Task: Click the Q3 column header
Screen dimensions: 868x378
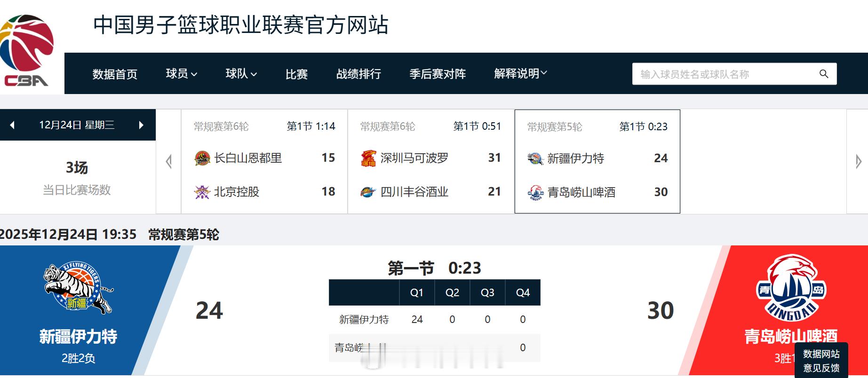Action: tap(487, 292)
